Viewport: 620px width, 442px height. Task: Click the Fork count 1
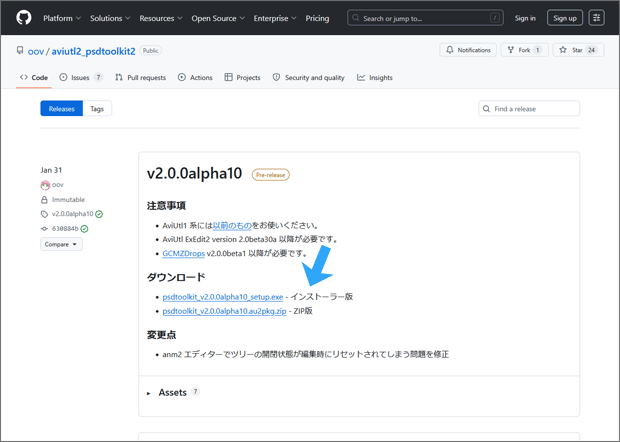(537, 50)
